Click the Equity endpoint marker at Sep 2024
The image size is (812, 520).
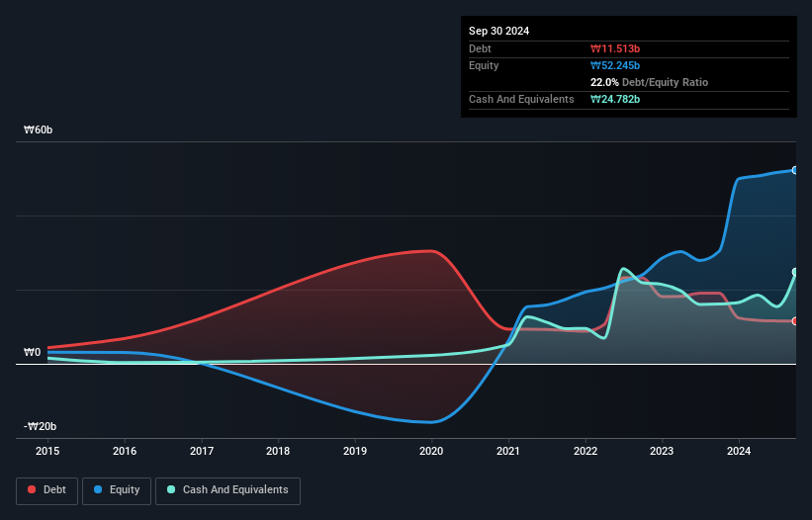795,170
